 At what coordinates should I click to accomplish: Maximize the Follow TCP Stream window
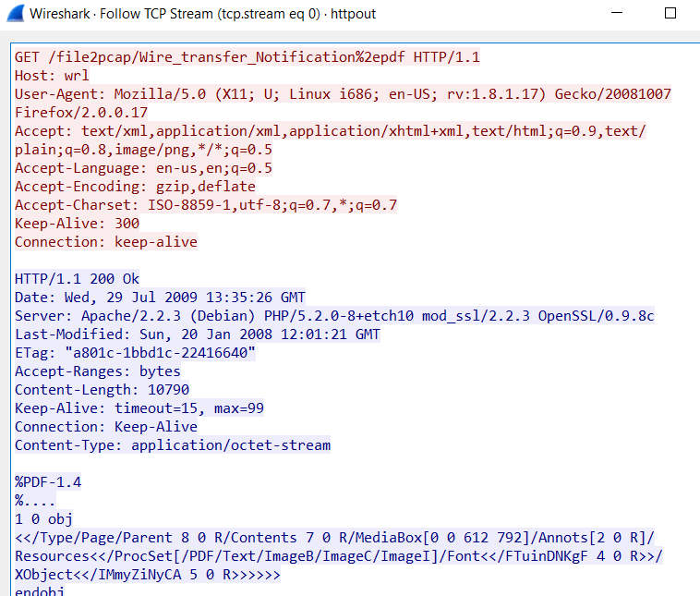coord(670,13)
